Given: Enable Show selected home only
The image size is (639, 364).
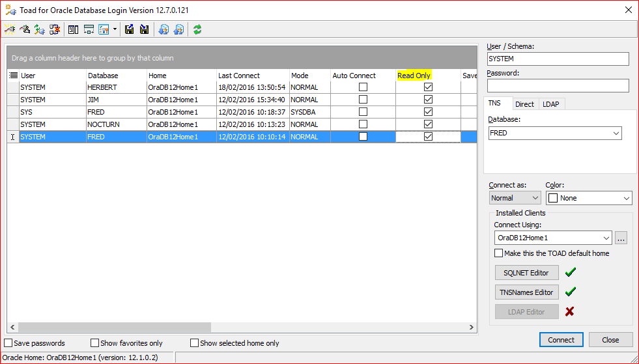Looking at the screenshot, I should coord(194,343).
